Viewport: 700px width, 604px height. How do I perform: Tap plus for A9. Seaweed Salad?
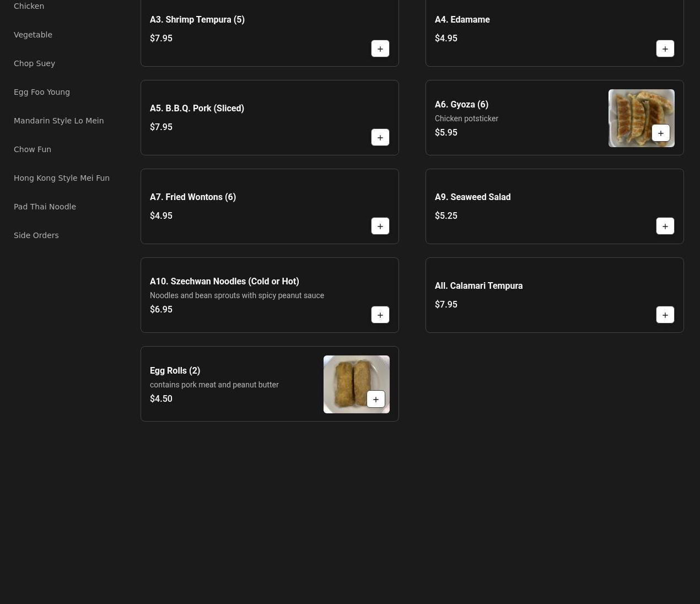coord(665,226)
